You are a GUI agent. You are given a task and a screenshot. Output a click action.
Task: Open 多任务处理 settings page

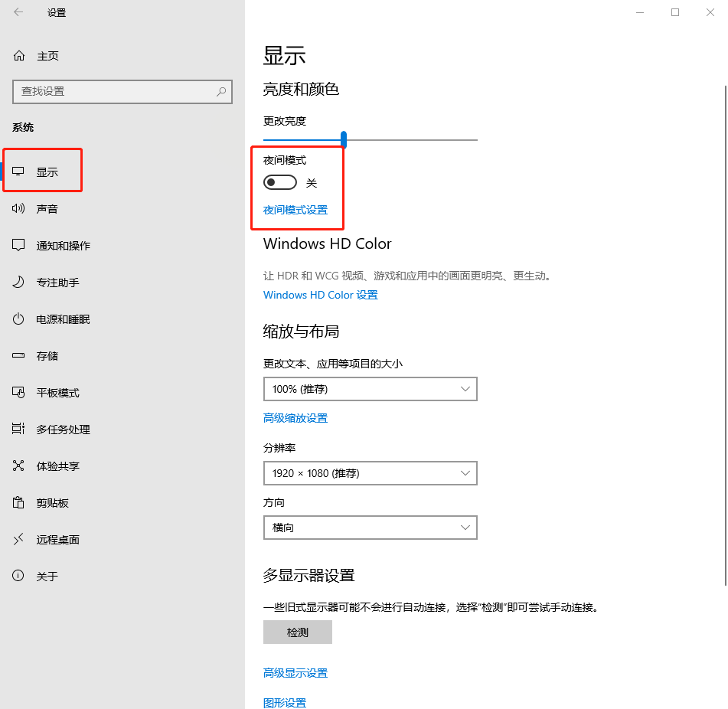click(63, 430)
